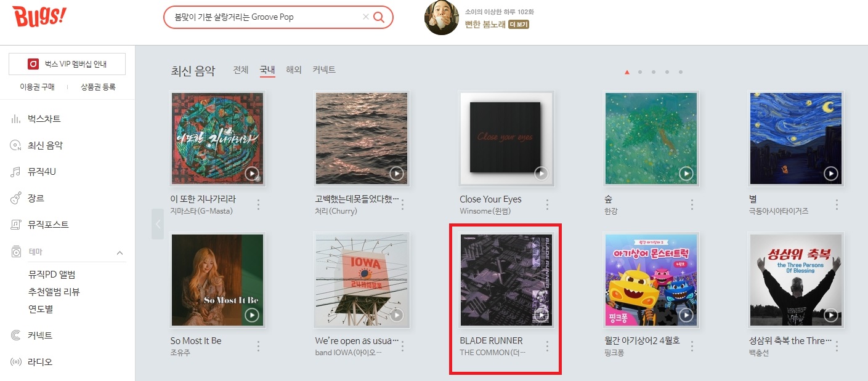Click the 벅스 VIP 멤버십 안내 button
The image size is (868, 381).
67,64
